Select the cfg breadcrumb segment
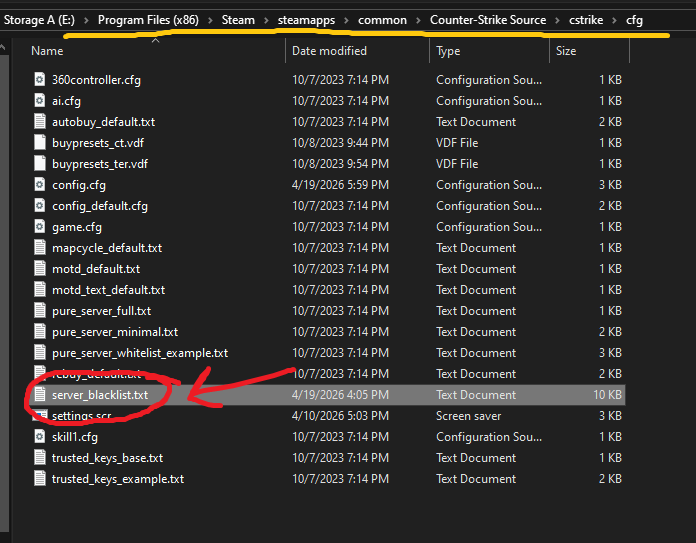The image size is (696, 543). pos(634,20)
